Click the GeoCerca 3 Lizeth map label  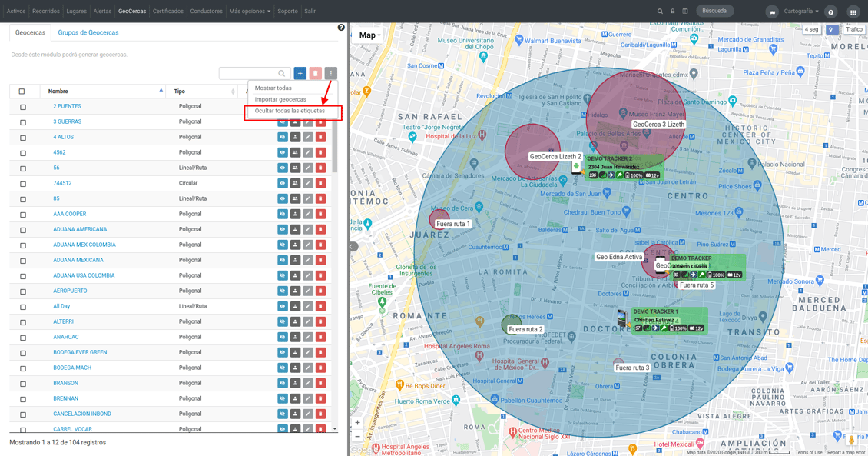(659, 125)
